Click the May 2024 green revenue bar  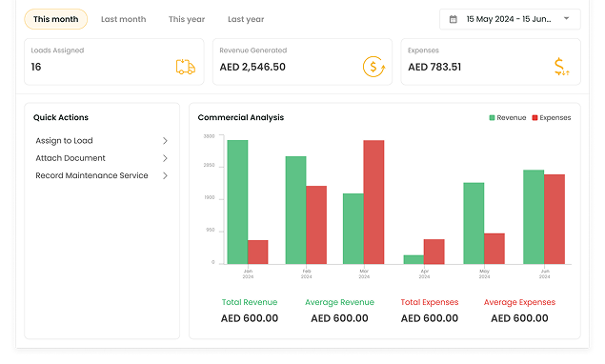click(474, 223)
